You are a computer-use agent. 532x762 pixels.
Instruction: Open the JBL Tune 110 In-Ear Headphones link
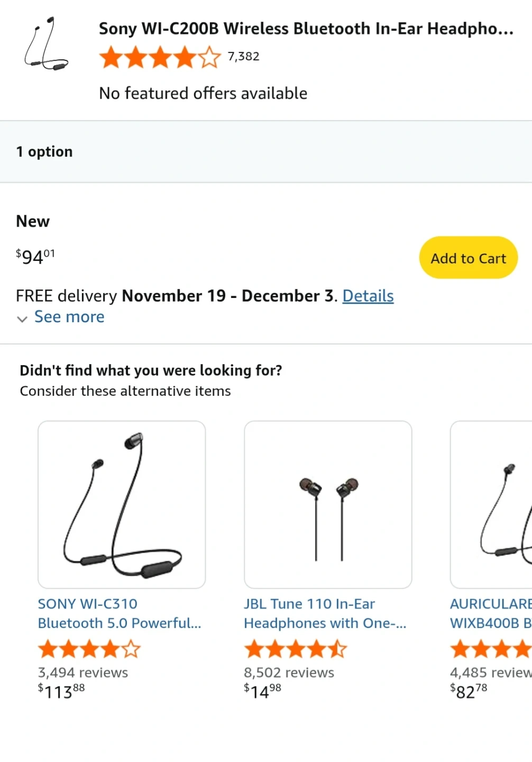coord(325,613)
